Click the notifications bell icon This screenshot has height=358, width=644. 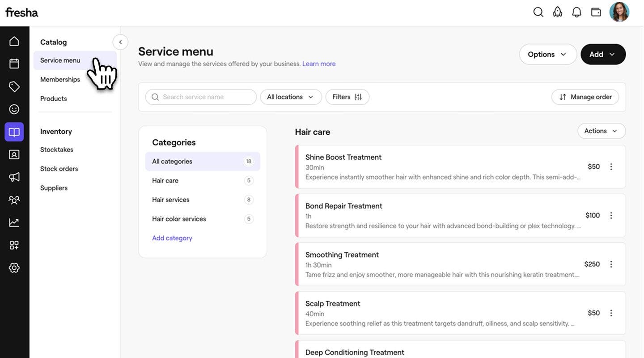click(576, 12)
